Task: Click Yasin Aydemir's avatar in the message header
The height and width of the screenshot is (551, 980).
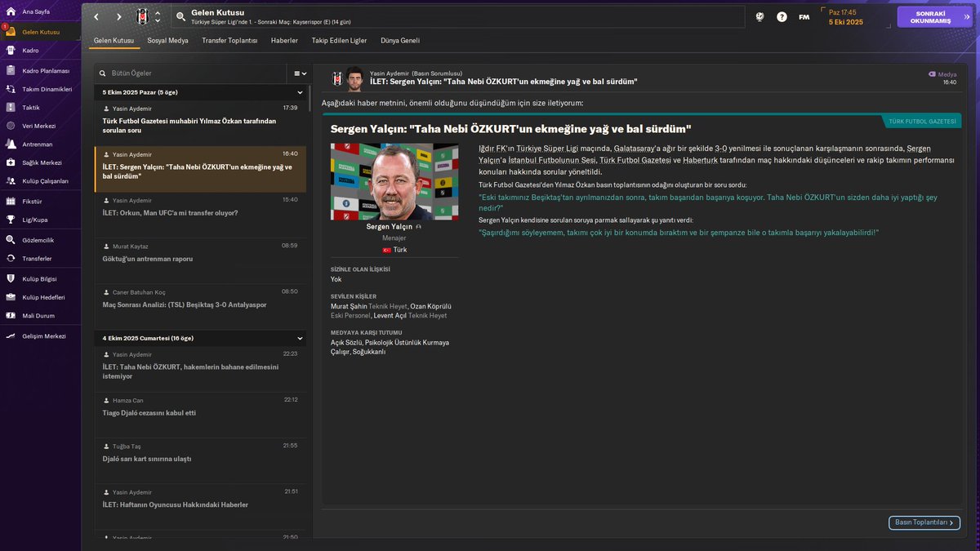Action: 354,78
